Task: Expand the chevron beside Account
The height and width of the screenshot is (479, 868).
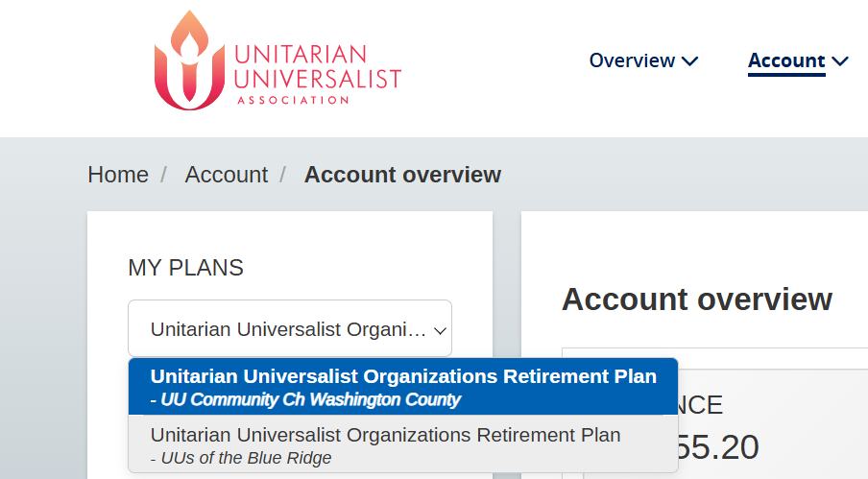Action: click(840, 61)
